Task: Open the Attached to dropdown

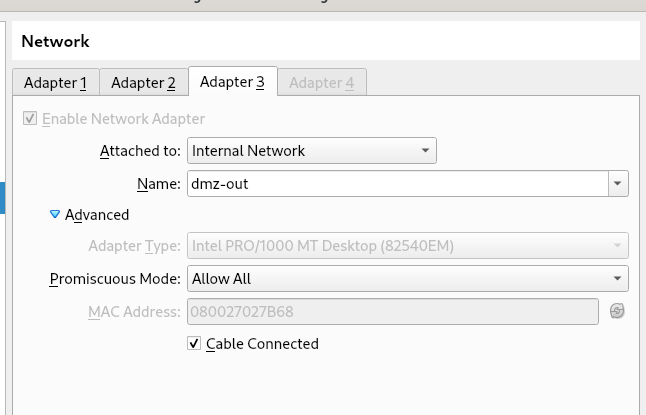Action: [x=311, y=151]
